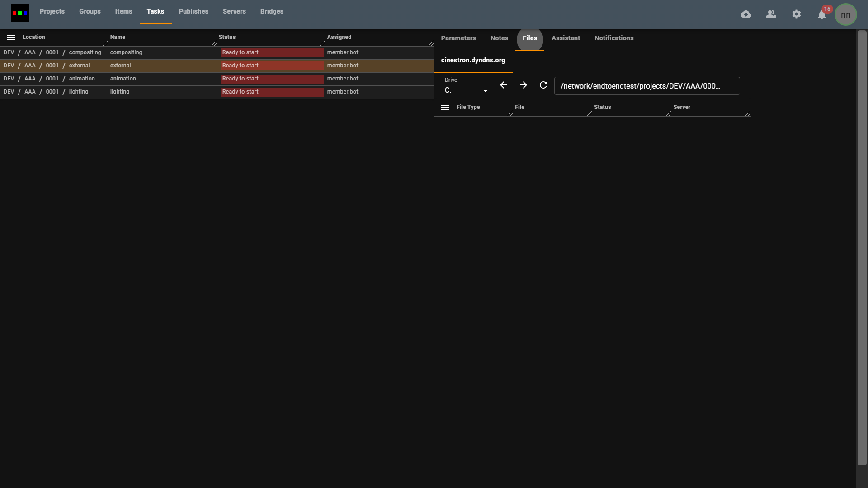Open the lighting status 'Ready to start' cell

pyautogui.click(x=272, y=92)
